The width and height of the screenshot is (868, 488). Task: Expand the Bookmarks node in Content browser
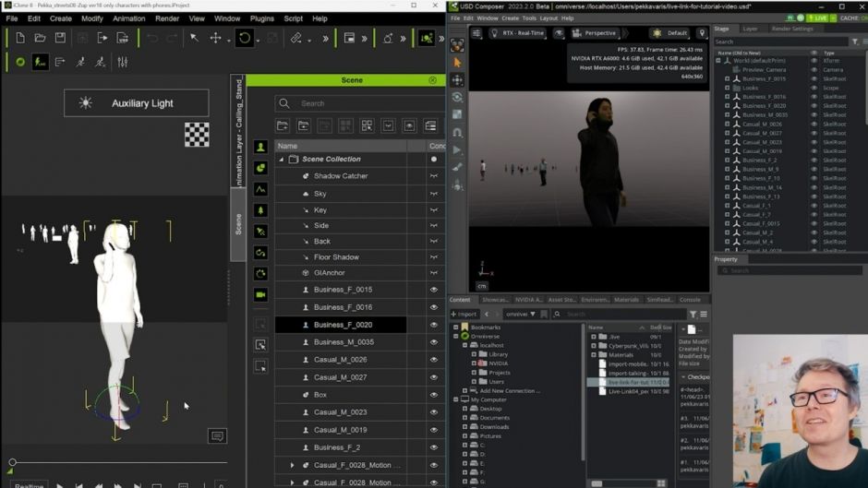click(x=456, y=327)
